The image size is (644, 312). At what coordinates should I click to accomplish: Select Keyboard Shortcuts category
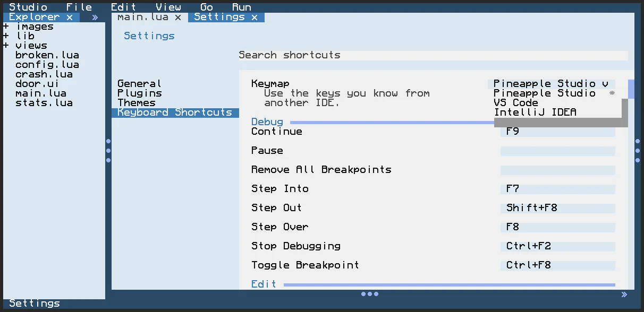point(175,112)
